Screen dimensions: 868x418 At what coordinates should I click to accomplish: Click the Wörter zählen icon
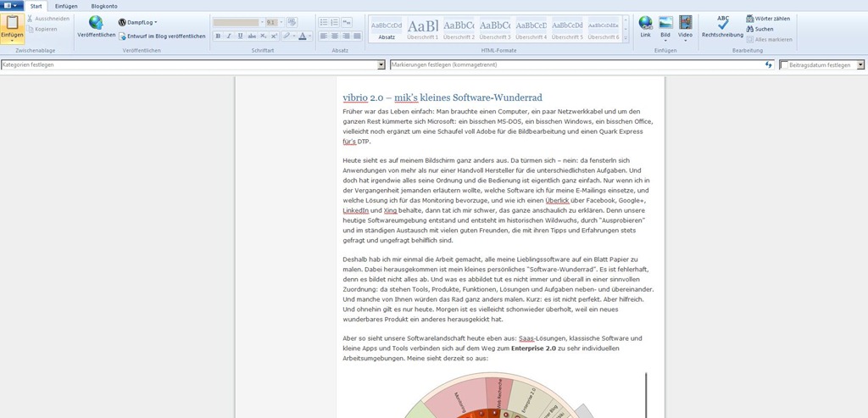coord(750,18)
